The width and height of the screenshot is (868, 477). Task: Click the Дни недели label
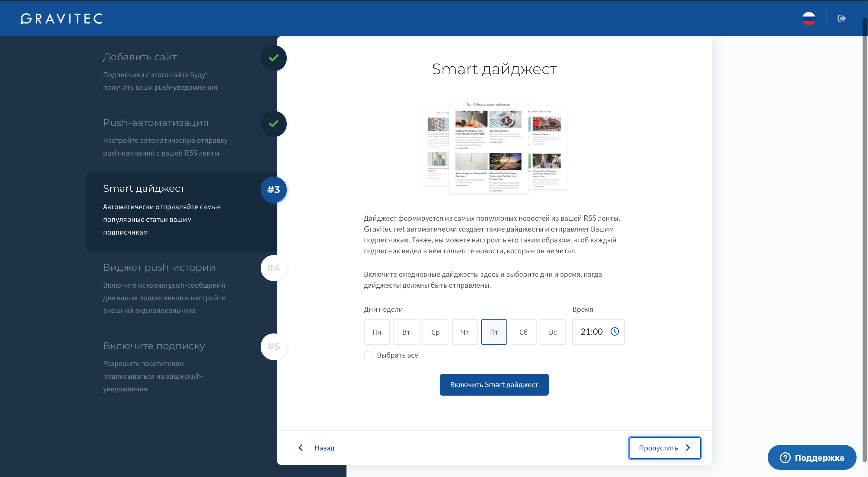pyautogui.click(x=383, y=309)
